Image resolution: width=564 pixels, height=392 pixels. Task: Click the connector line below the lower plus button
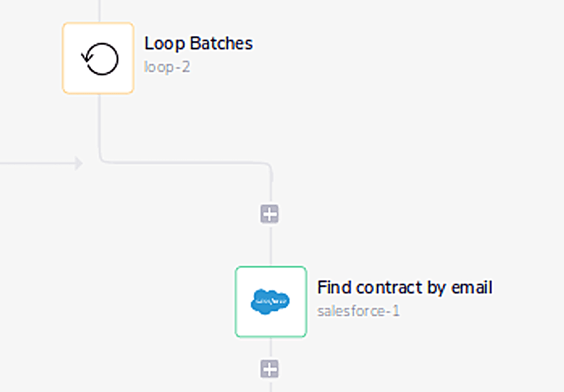tap(270, 385)
